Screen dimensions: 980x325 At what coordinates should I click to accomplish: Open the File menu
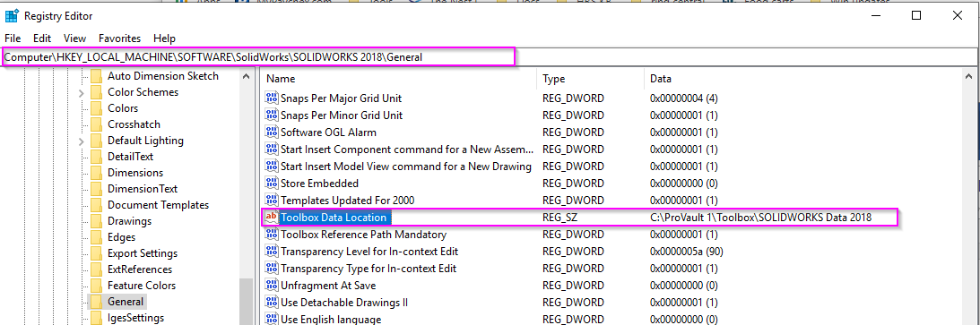click(x=13, y=38)
